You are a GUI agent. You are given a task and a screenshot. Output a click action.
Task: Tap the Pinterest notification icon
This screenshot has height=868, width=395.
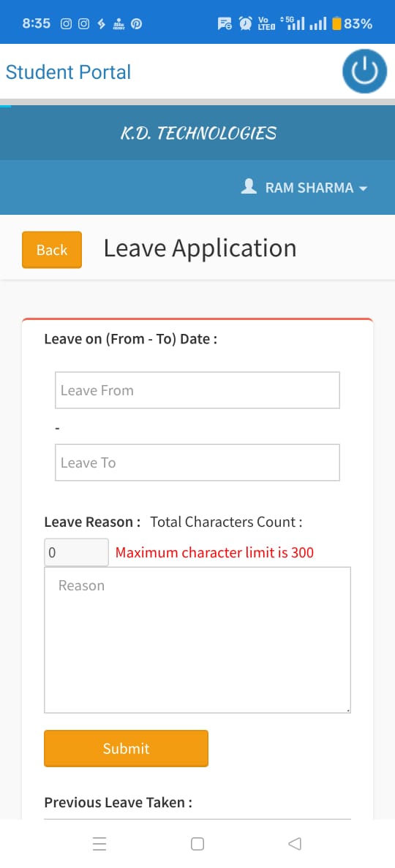(136, 24)
